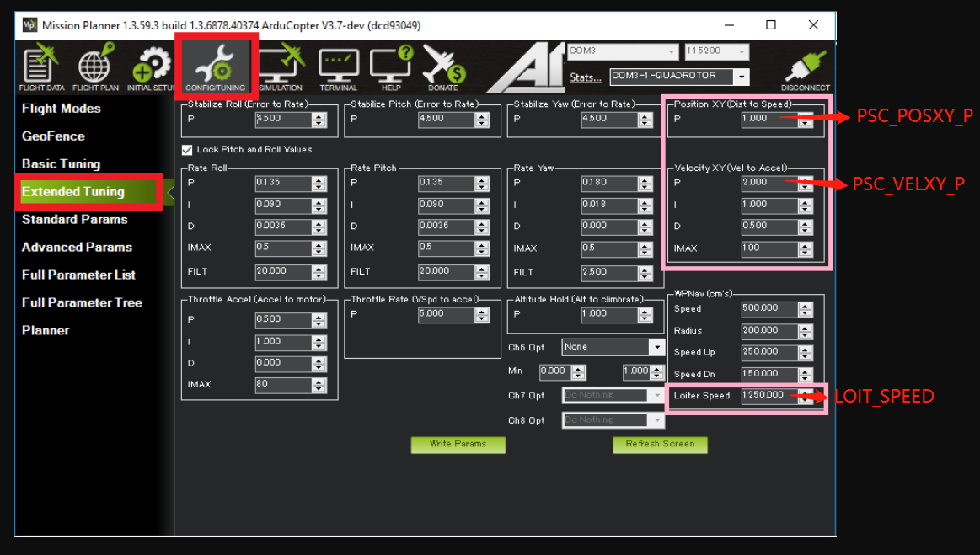Open the Simulation screen
The image size is (980, 555).
click(281, 67)
